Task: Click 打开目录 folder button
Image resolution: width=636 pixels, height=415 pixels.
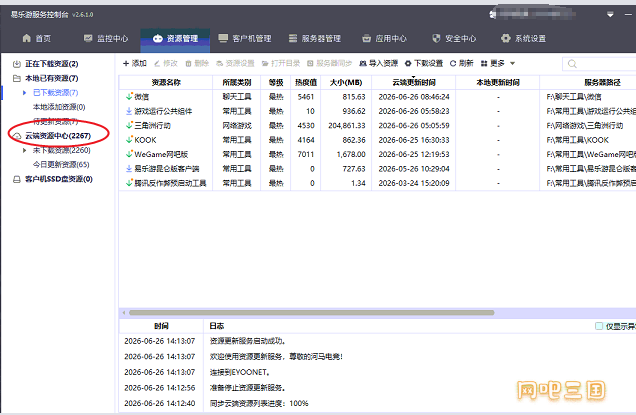Action: tap(281, 63)
